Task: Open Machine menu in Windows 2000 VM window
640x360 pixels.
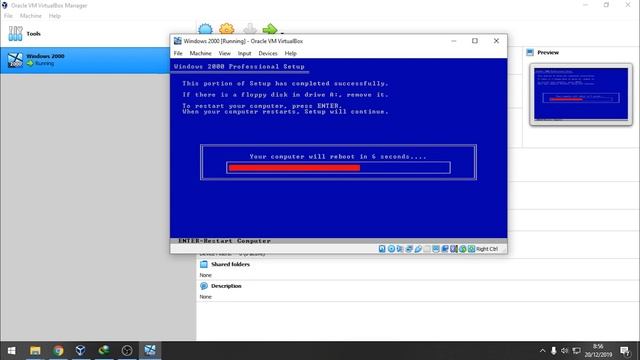Action: [200, 53]
